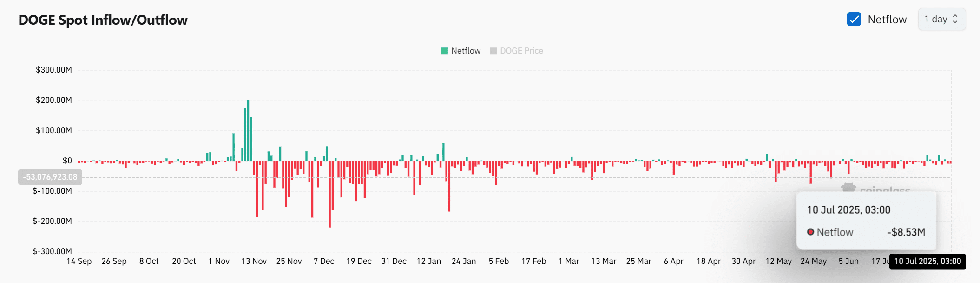Image resolution: width=980 pixels, height=283 pixels.
Task: Click the 13 Nov x-axis label
Action: [254, 261]
